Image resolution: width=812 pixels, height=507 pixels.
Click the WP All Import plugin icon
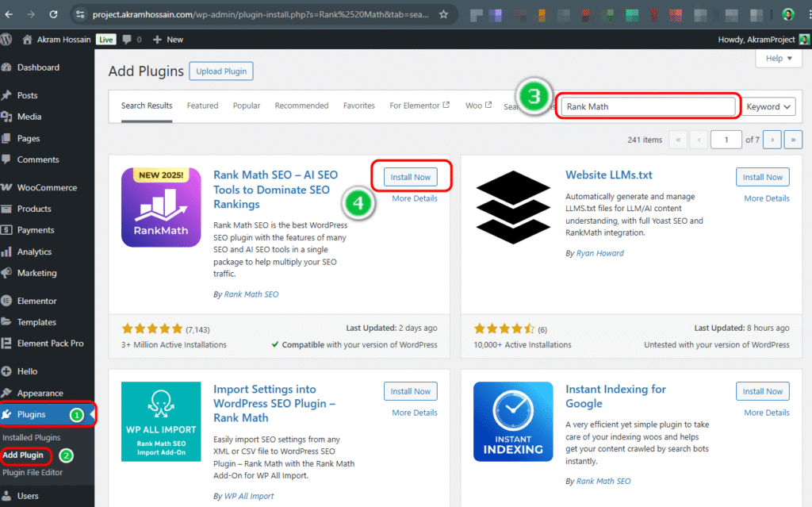click(x=161, y=421)
